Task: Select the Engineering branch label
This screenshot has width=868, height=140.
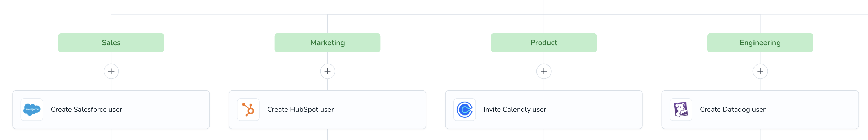Action: [x=760, y=43]
